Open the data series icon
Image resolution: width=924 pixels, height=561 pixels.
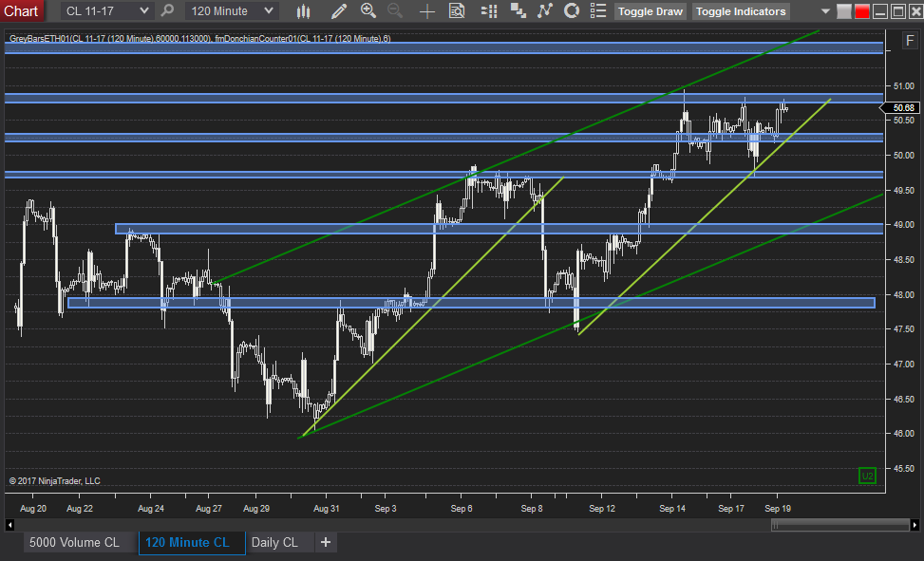pos(518,10)
